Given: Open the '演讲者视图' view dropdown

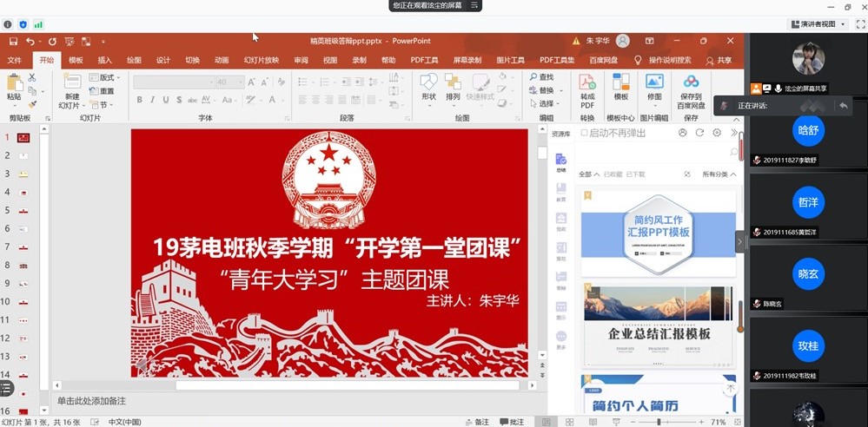Looking at the screenshot, I should pyautogui.click(x=818, y=24).
